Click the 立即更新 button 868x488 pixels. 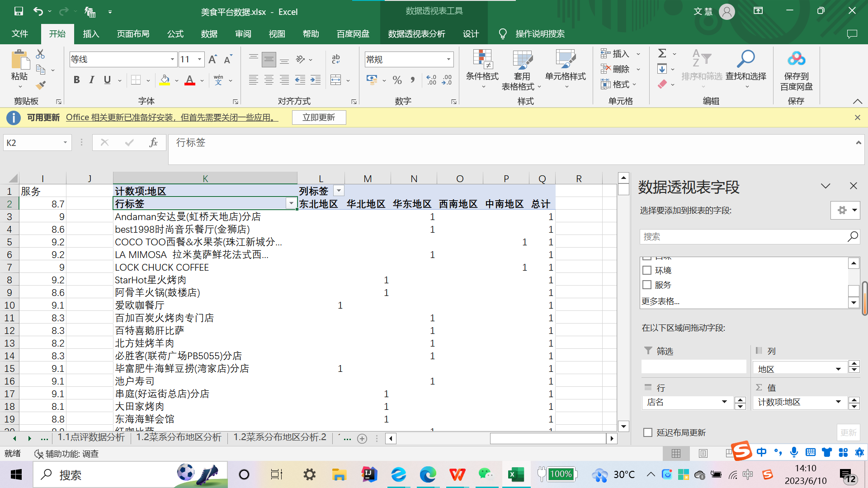(319, 117)
